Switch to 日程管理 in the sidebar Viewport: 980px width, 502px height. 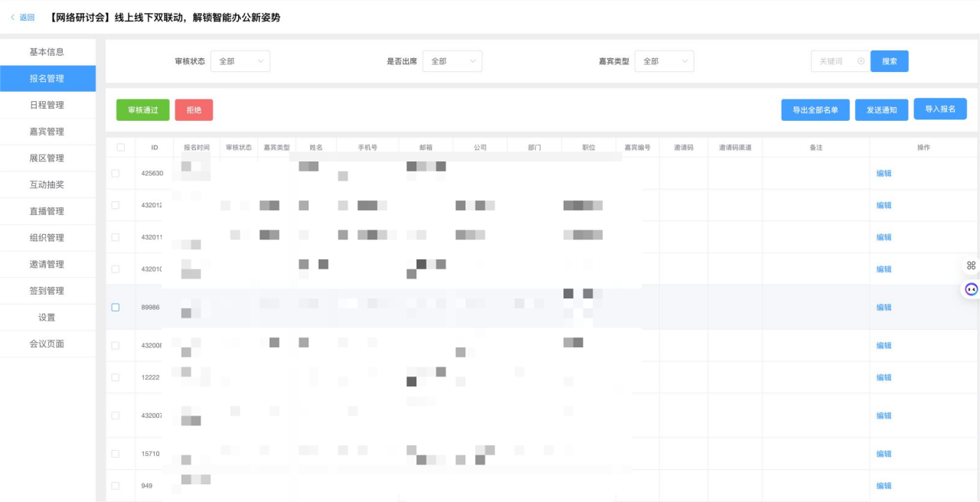47,105
